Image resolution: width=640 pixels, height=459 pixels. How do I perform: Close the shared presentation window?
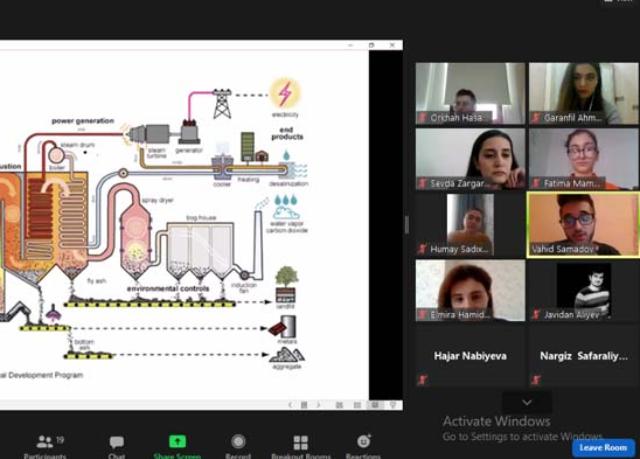coord(392,45)
